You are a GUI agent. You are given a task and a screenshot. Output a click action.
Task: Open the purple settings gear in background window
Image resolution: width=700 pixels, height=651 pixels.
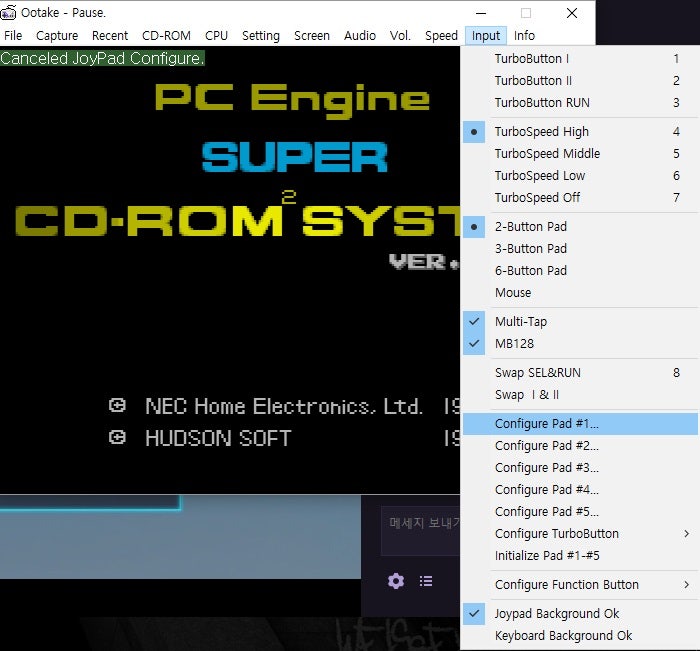point(396,581)
